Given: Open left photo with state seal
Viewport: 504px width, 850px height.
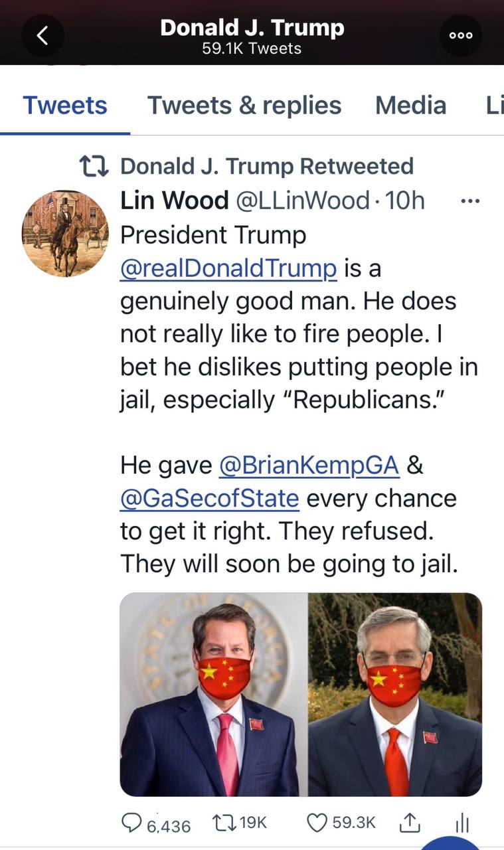Looking at the screenshot, I should pyautogui.click(x=214, y=694).
